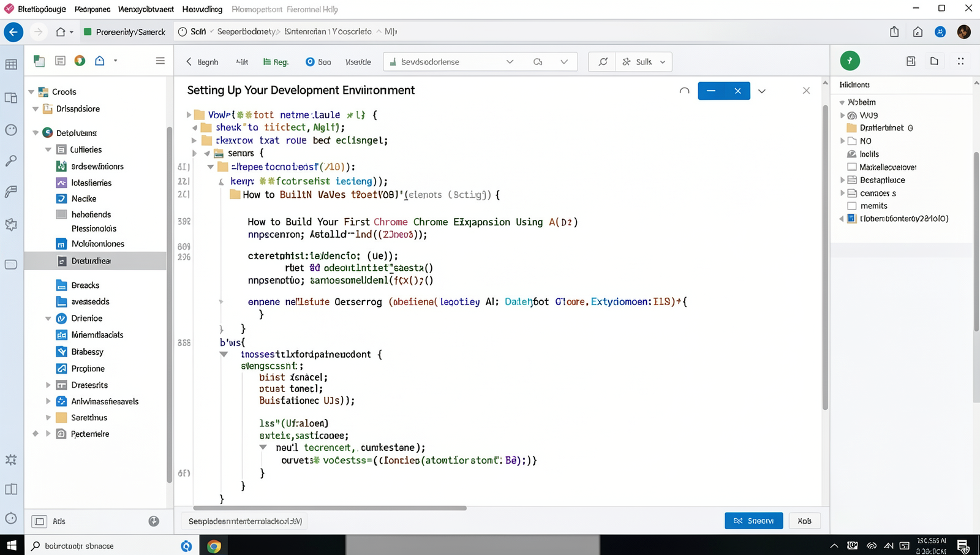The height and width of the screenshot is (555, 980).
Task: Click the Xob button
Action: point(804,521)
